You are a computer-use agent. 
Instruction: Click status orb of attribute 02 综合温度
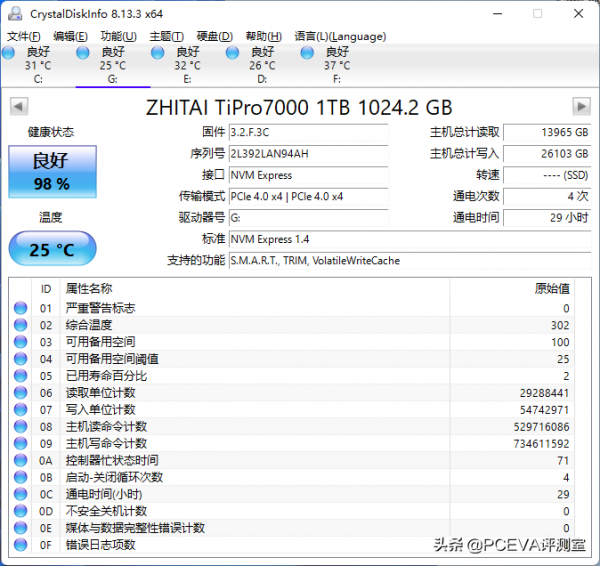pos(21,325)
